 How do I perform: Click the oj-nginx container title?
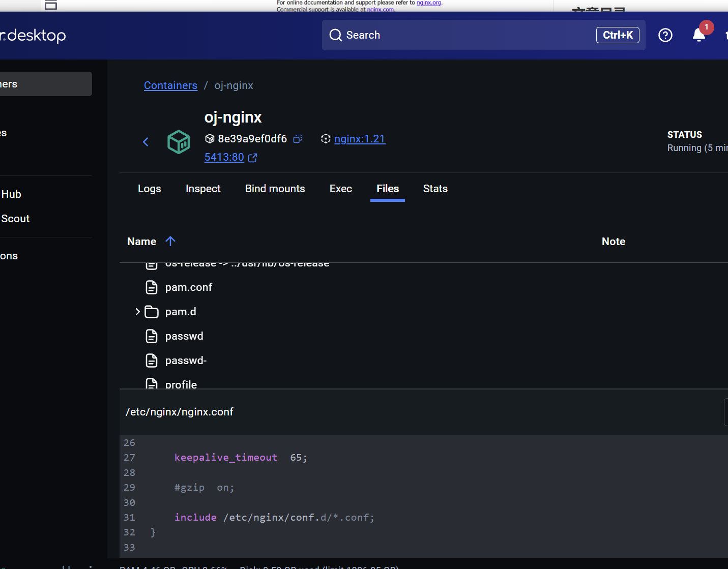click(x=233, y=117)
